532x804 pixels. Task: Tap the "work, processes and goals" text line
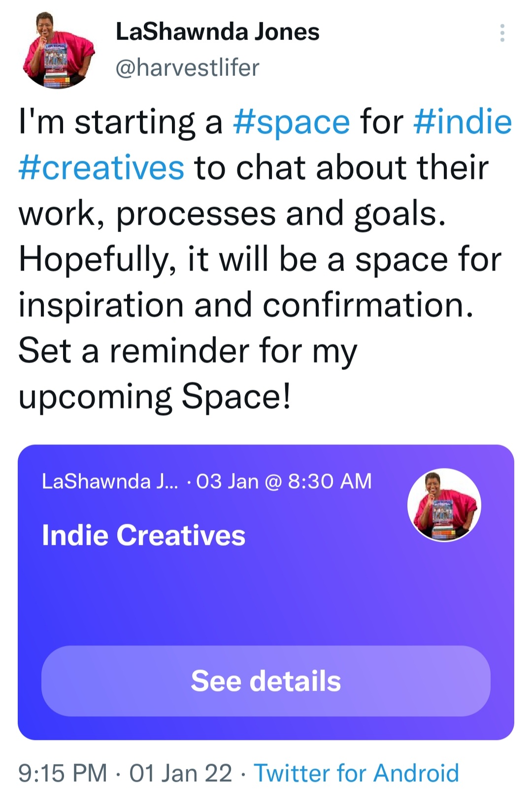click(232, 214)
